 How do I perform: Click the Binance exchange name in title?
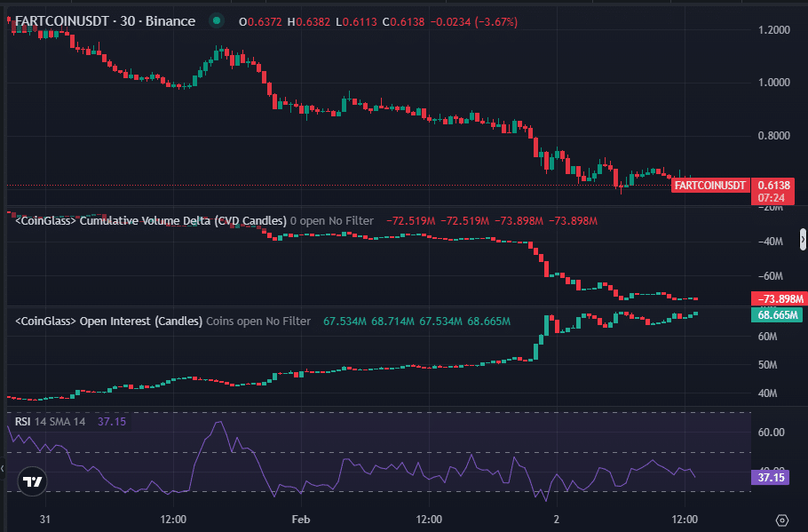(x=170, y=21)
